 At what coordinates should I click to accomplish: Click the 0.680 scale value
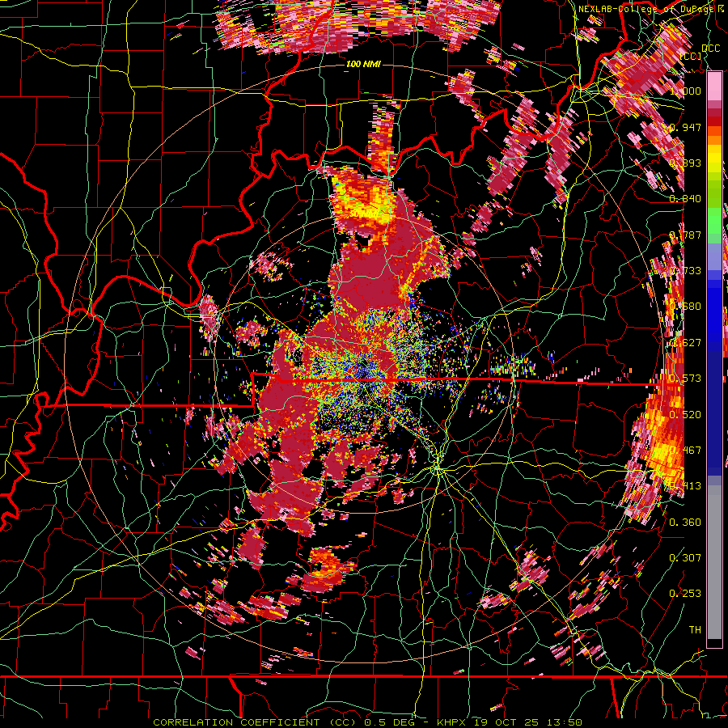coord(685,307)
